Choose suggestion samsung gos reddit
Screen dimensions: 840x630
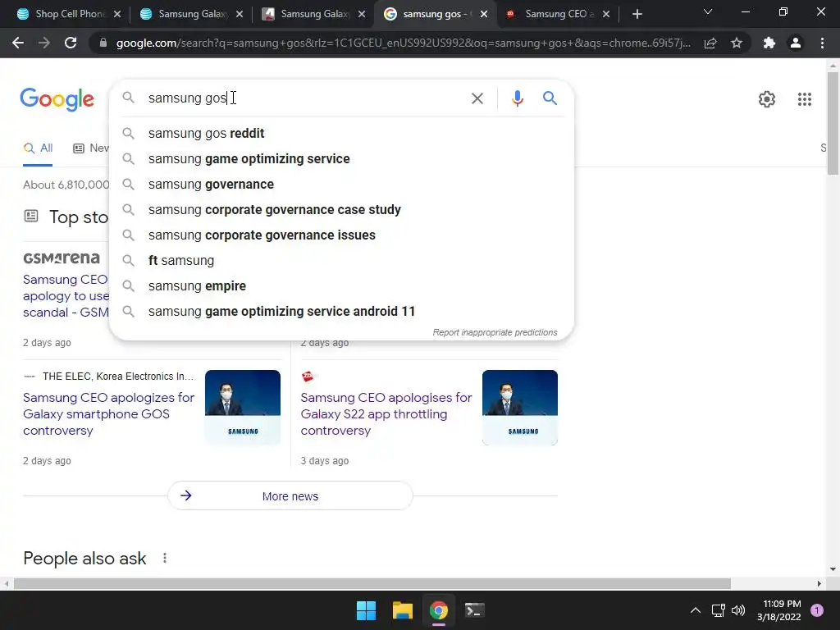tap(342, 134)
